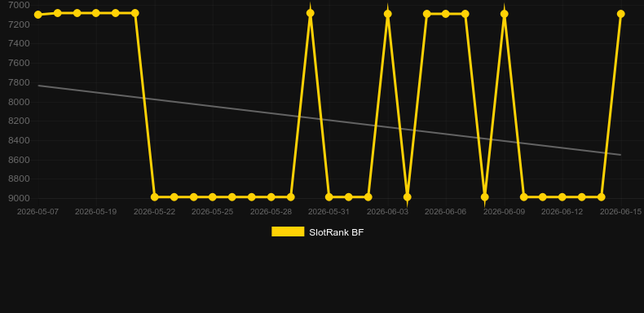Click the 7800 y-axis label
Viewport: 644px width, 313px height.
tap(19, 82)
